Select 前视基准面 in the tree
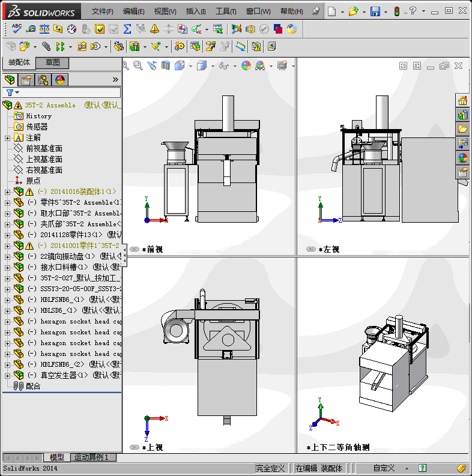The height and width of the screenshot is (476, 472). point(44,148)
